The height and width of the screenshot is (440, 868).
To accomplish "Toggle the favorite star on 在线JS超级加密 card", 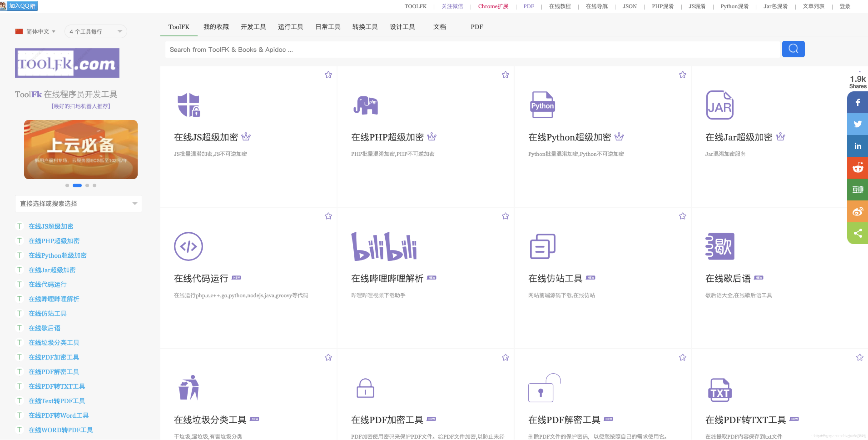I will point(329,75).
